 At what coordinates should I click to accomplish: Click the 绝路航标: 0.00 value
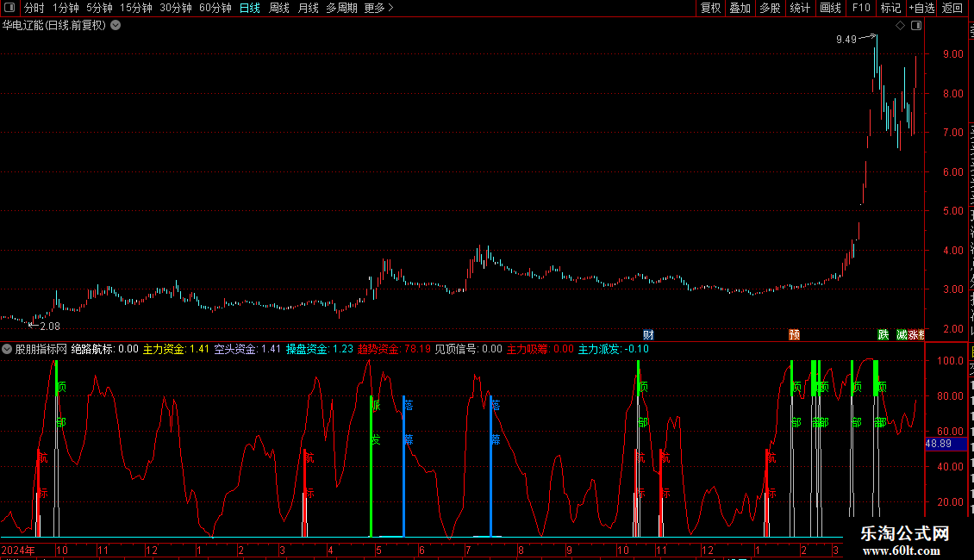[x=105, y=350]
